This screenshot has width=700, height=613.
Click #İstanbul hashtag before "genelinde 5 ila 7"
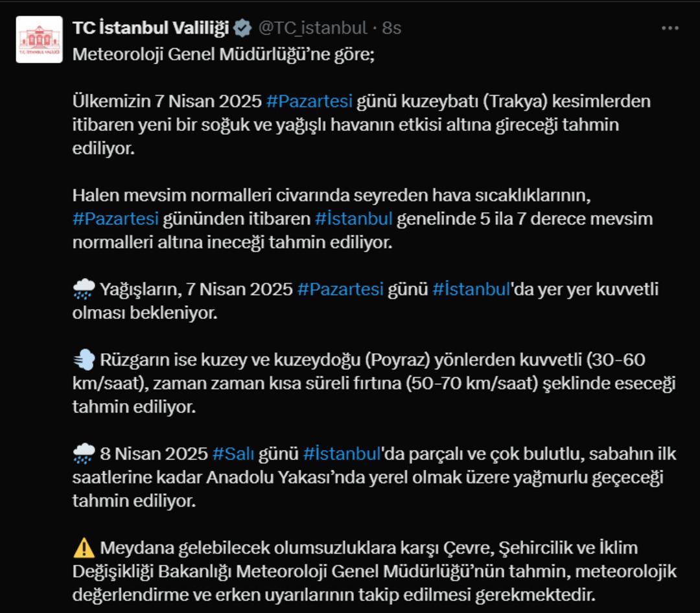(354, 218)
